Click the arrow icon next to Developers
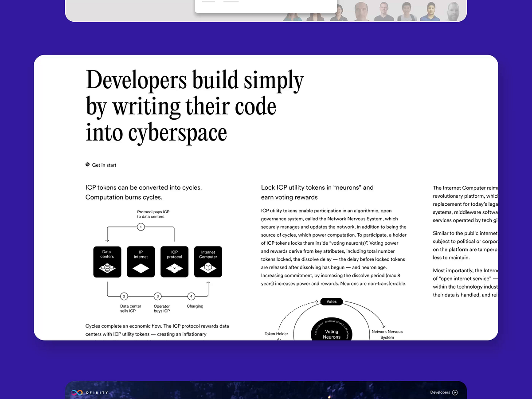This screenshot has height=399, width=532. pyautogui.click(x=454, y=392)
